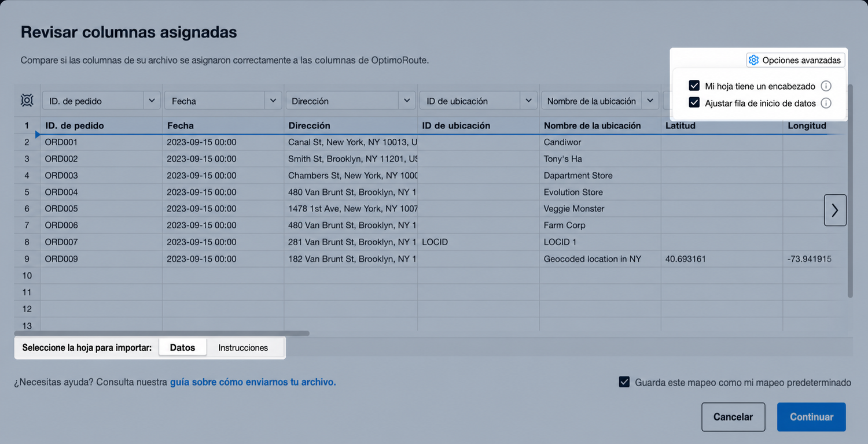The image size is (868, 444).
Task: Click address Canal St, New York cell
Action: [x=351, y=142]
